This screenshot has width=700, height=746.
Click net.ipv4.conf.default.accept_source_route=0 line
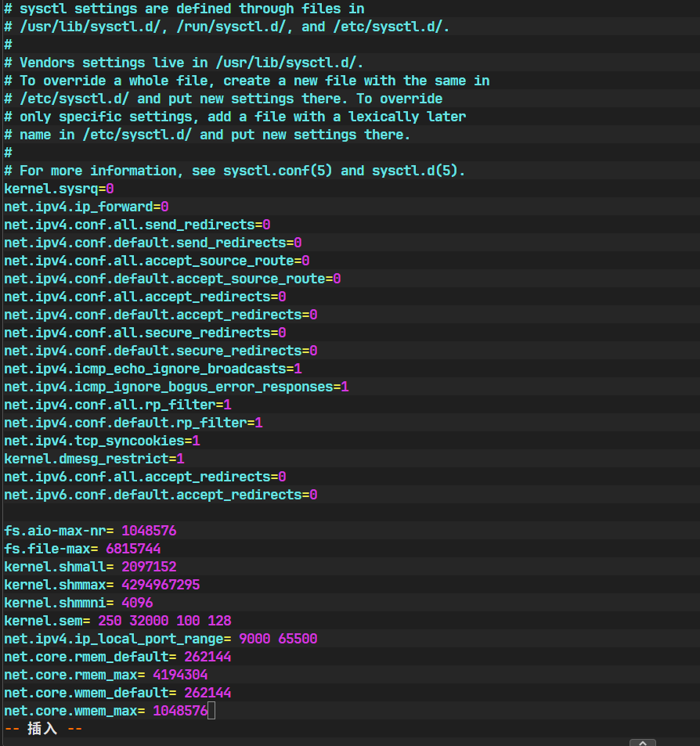point(172,279)
